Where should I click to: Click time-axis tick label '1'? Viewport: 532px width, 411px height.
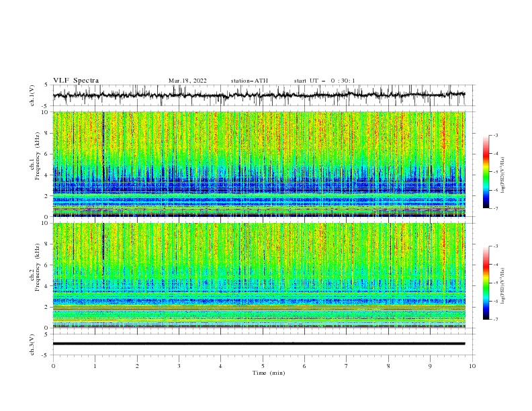point(95,366)
